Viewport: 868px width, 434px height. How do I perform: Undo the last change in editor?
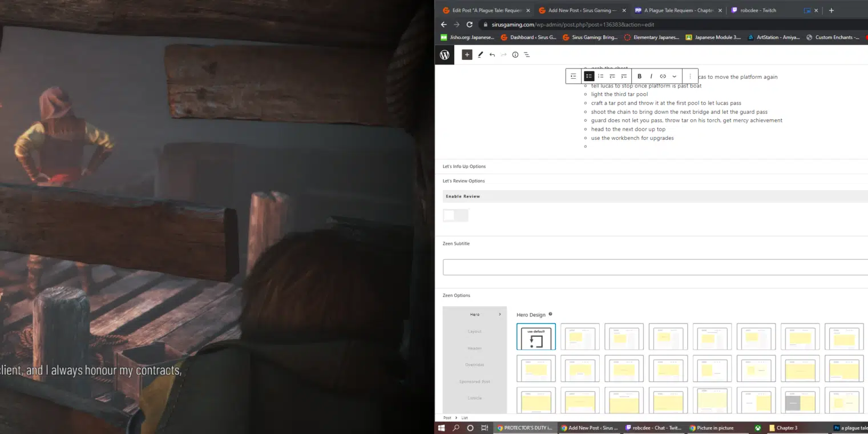tap(492, 55)
